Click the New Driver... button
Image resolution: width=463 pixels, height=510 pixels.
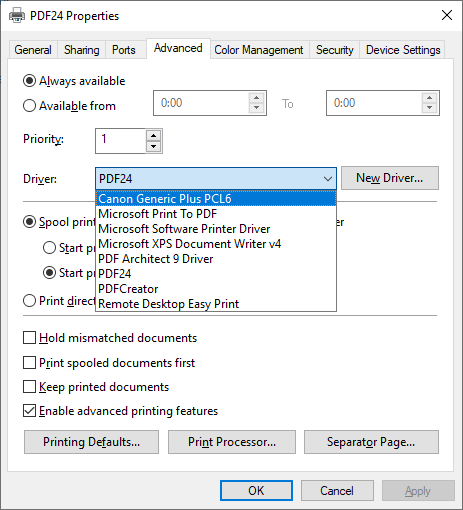pos(390,178)
